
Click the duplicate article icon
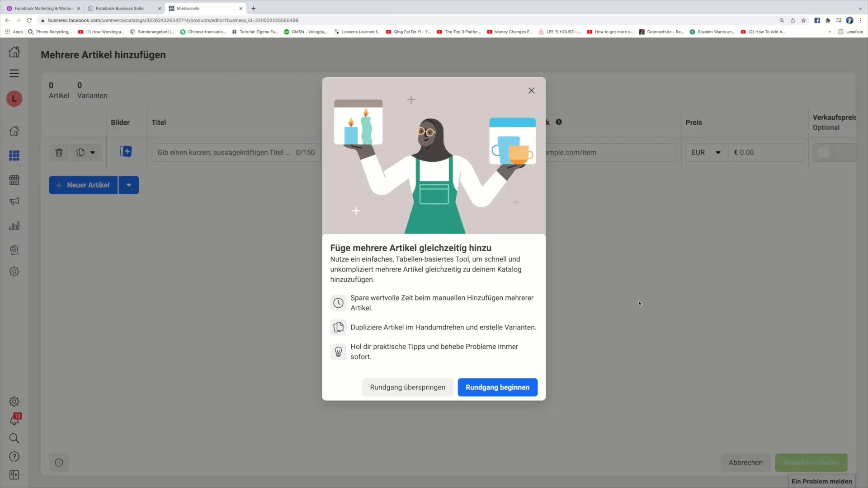[x=80, y=152]
